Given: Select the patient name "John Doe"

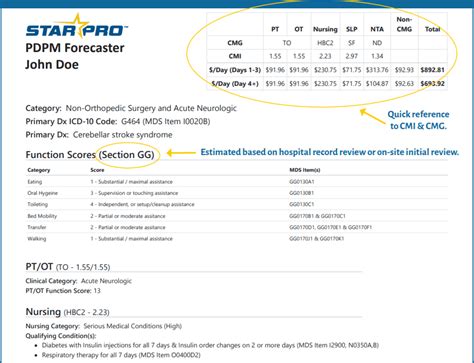Looking at the screenshot, I should pos(52,64).
